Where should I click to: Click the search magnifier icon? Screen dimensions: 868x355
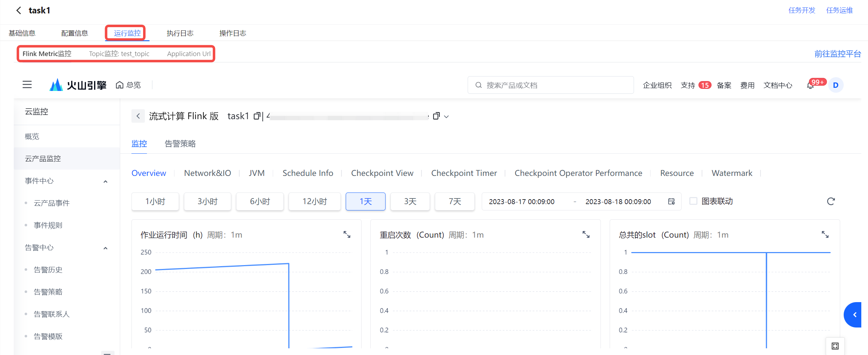pyautogui.click(x=479, y=85)
